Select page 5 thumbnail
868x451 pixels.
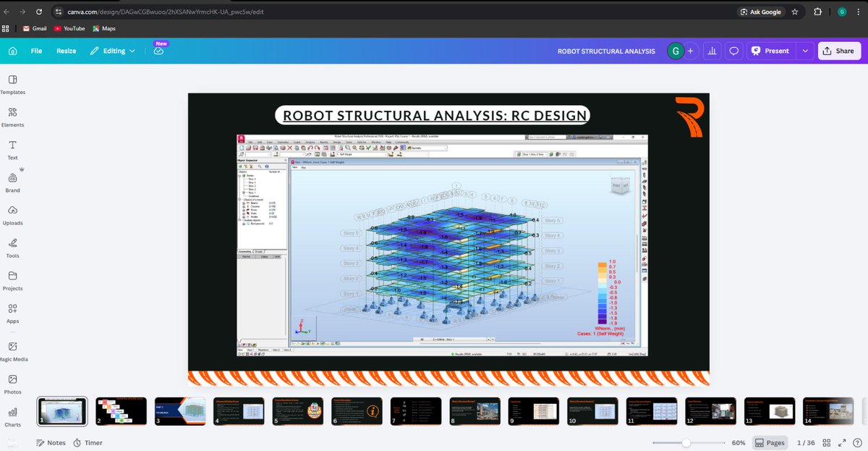[x=298, y=410]
